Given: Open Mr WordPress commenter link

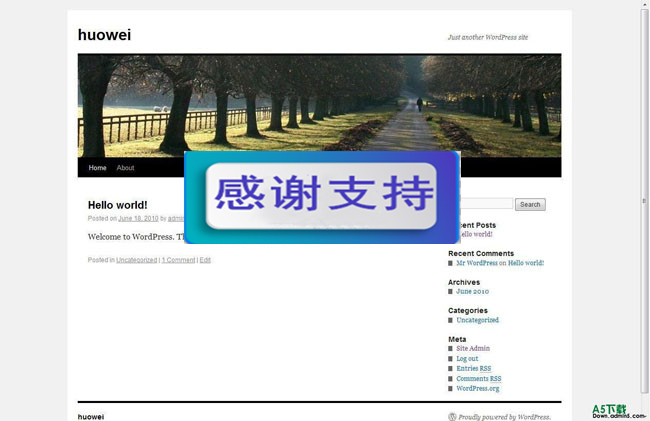Looking at the screenshot, I should tap(477, 263).
